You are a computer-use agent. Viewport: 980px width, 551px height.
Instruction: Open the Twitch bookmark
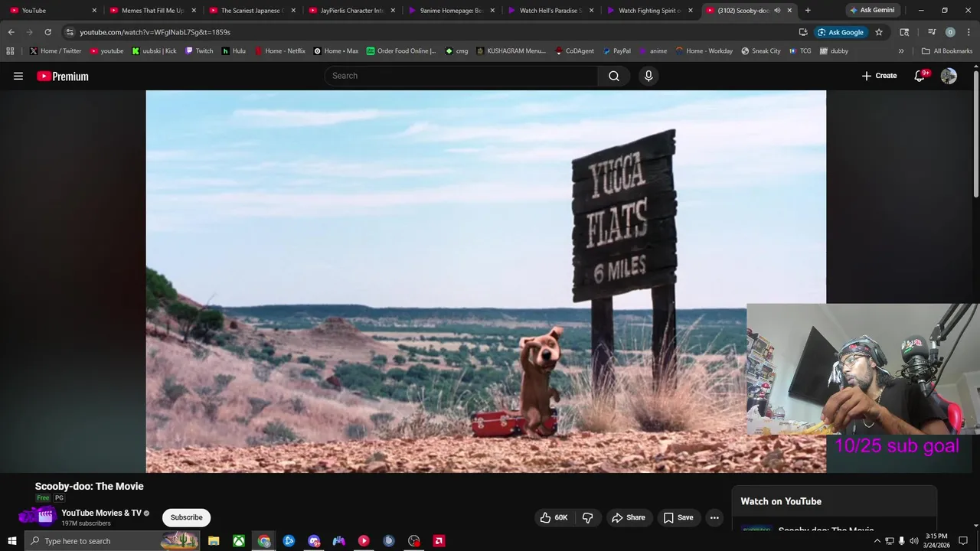(x=199, y=51)
